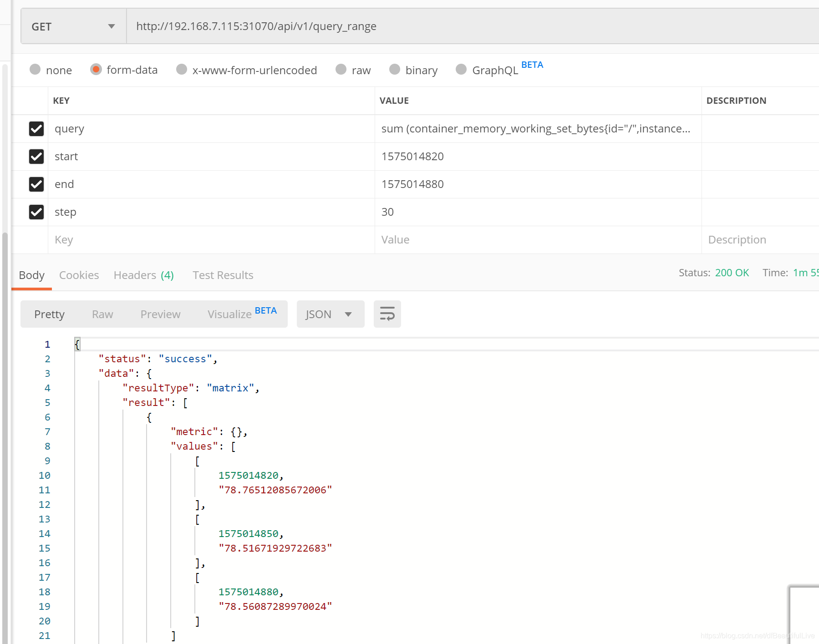Viewport: 819px width, 644px height.
Task: Click the VALUE column header
Action: click(394, 101)
